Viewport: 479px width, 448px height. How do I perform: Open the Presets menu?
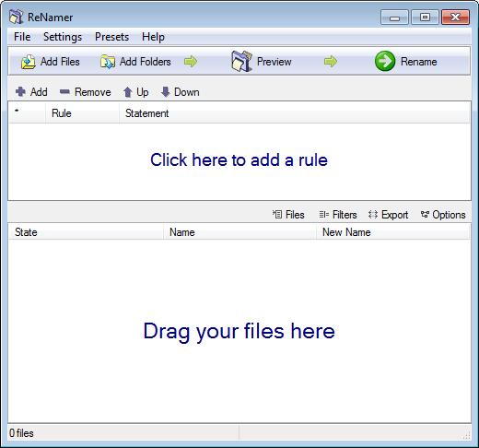click(x=111, y=37)
